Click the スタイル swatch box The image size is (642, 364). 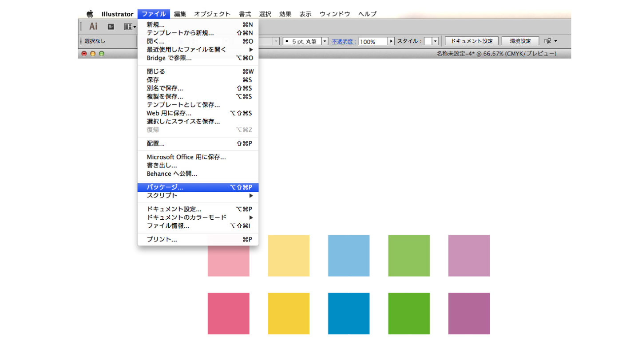point(428,41)
